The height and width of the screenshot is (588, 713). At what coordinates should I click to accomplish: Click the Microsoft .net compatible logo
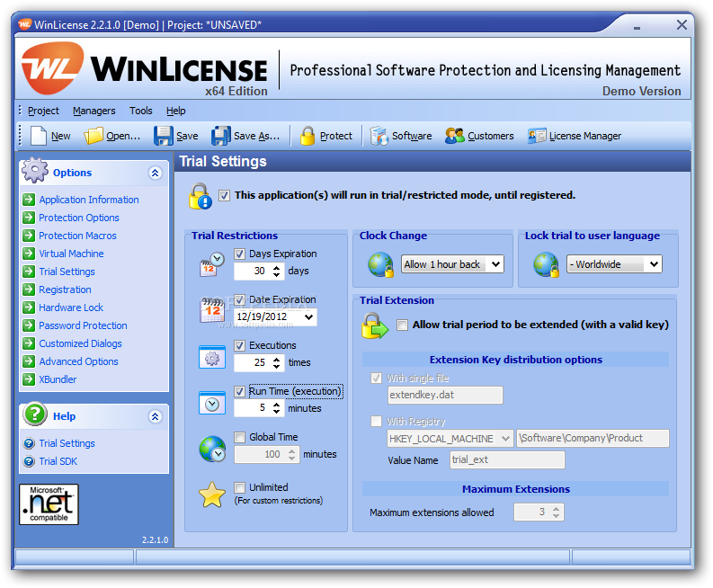(x=49, y=504)
